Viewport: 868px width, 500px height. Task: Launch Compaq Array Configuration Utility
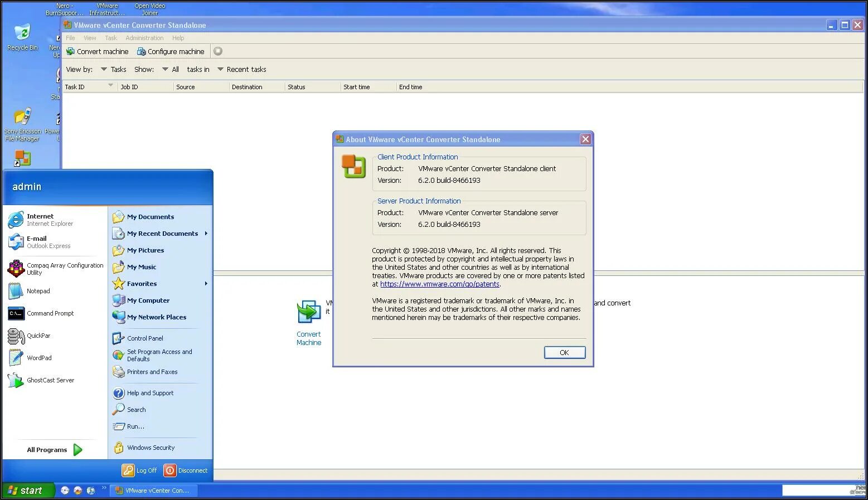coord(56,269)
